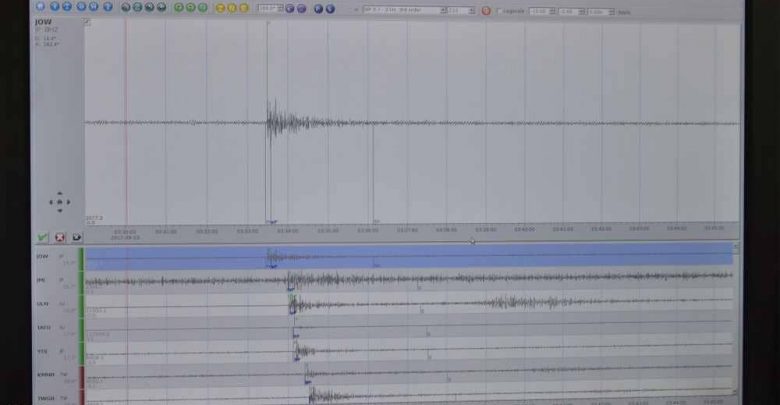Click the splitter handle between waveform panels

[x=472, y=239]
